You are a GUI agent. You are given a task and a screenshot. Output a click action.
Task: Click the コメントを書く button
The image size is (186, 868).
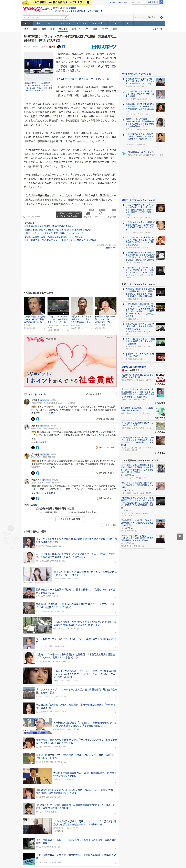tap(93, 394)
